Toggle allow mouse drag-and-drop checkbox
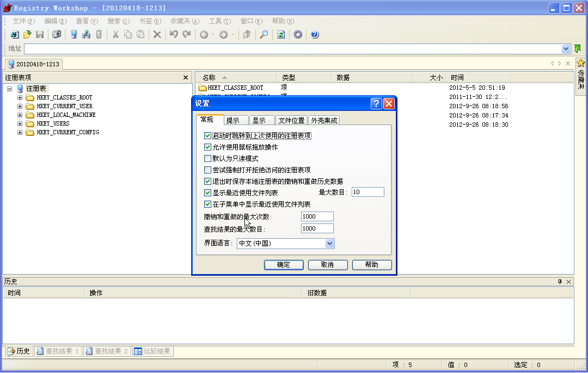This screenshot has height=373, width=588. tap(207, 147)
